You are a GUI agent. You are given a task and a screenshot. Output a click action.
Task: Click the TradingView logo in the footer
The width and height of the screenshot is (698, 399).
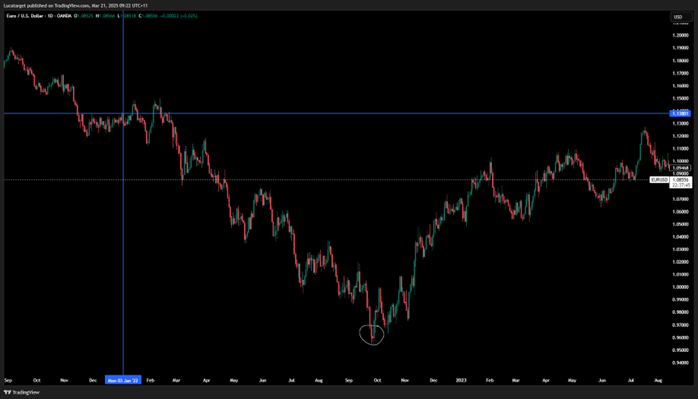click(x=21, y=392)
